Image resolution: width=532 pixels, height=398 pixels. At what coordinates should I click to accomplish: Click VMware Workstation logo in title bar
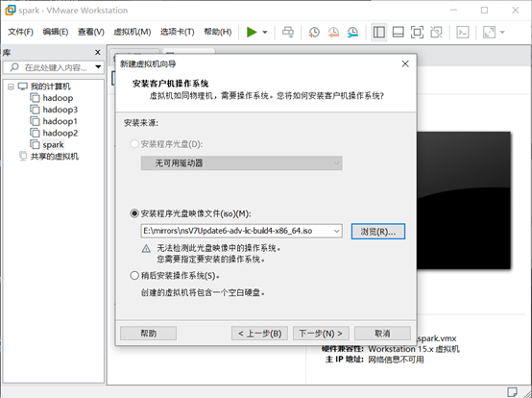(x=11, y=11)
